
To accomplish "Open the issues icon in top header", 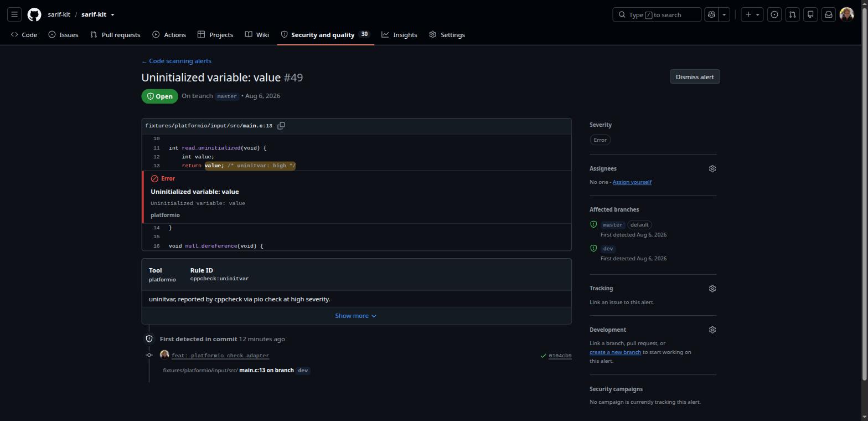I will click(774, 14).
